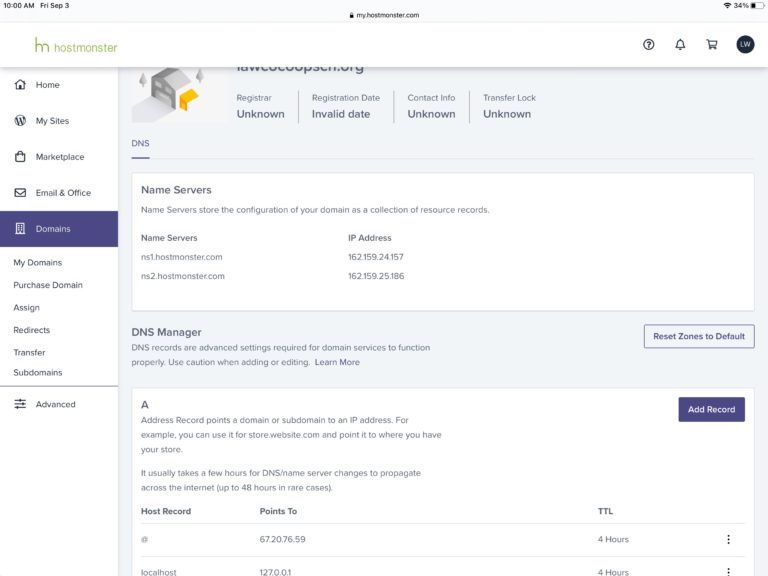Viewport: 768px width, 576px height.
Task: Click the Domains building icon
Action: (x=20, y=229)
